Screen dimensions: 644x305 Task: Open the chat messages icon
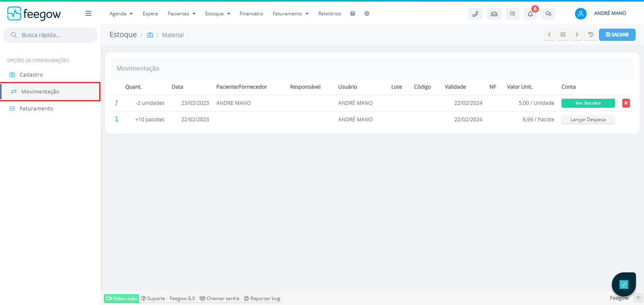[548, 14]
